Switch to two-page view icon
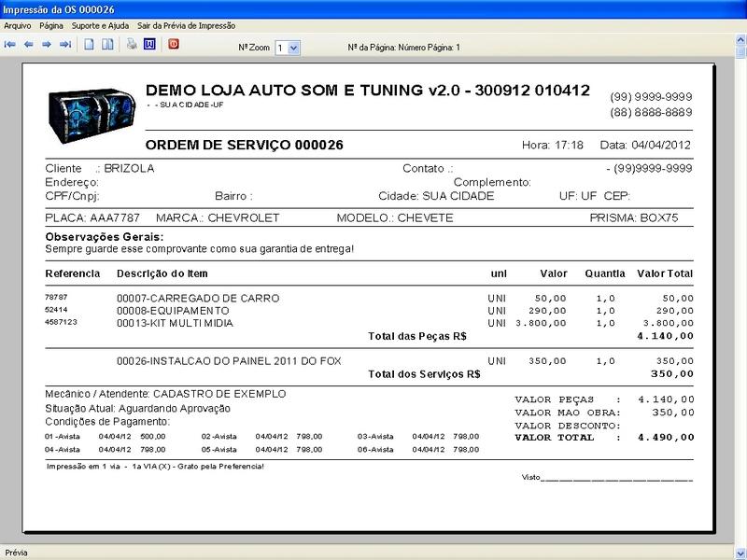The height and width of the screenshot is (560, 747). (x=107, y=44)
